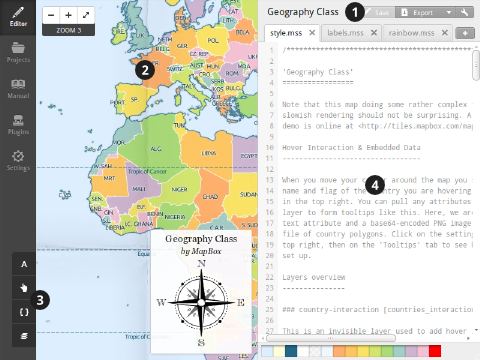Add a new stylesheet with plus button
This screenshot has height=360, width=480.
tap(465, 33)
